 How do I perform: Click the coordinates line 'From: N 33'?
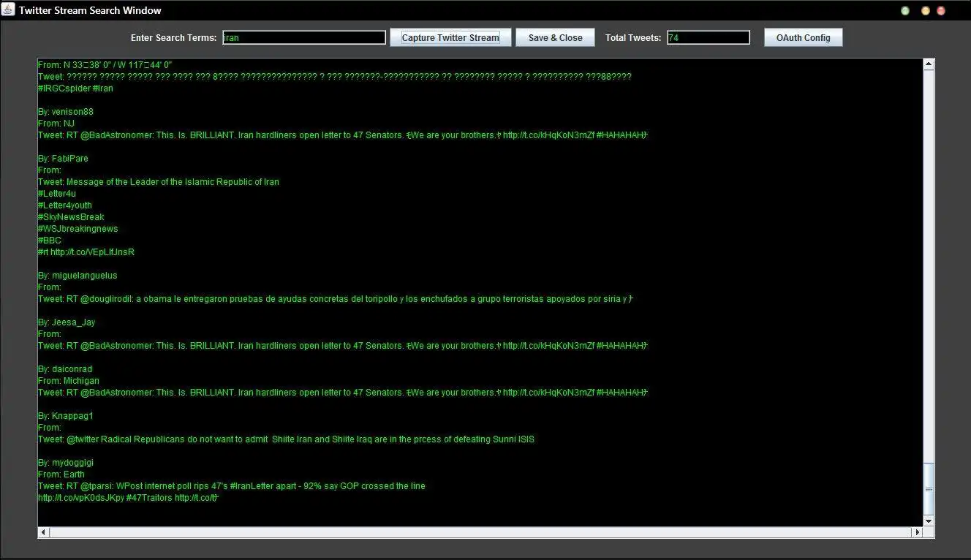coord(105,65)
